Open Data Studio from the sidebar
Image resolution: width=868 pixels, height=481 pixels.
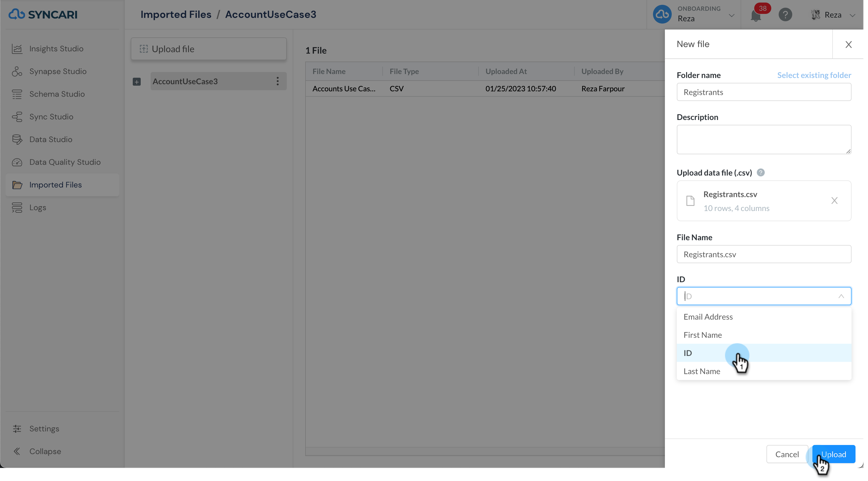coord(50,139)
